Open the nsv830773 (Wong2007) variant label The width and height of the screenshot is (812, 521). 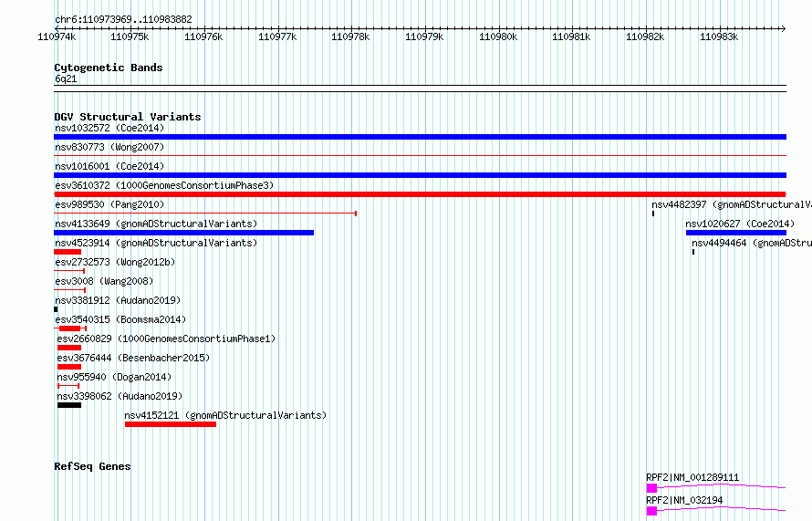[x=109, y=147]
